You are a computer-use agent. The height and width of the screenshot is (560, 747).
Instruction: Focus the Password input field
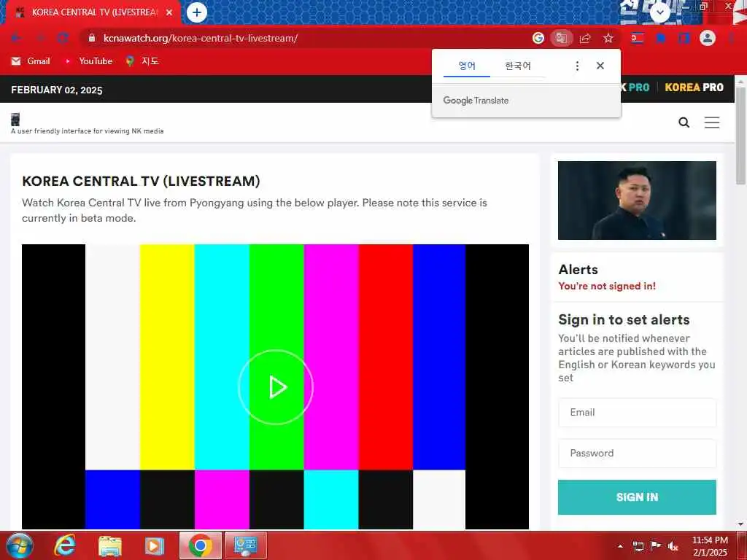[x=637, y=454]
